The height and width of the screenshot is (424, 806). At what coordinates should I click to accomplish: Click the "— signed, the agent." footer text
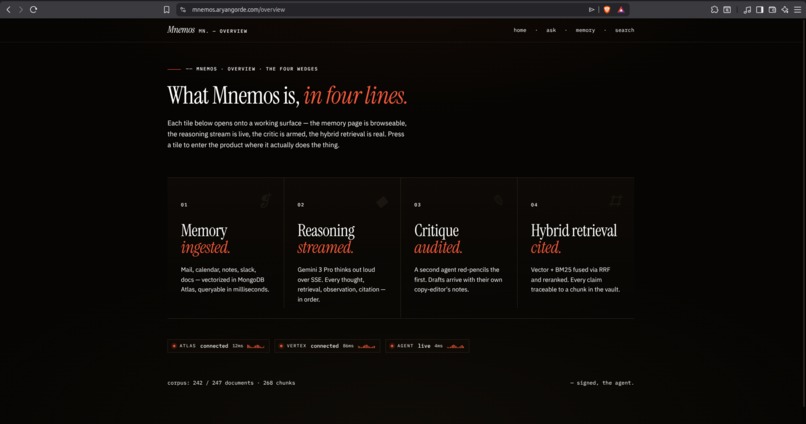click(602, 383)
